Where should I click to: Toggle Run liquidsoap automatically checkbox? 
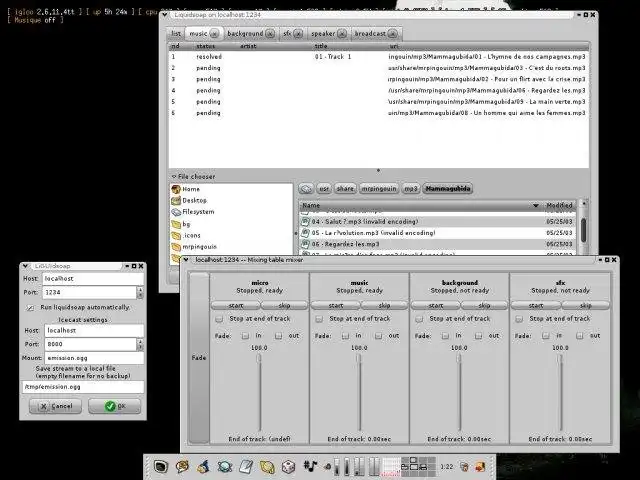[x=30, y=307]
